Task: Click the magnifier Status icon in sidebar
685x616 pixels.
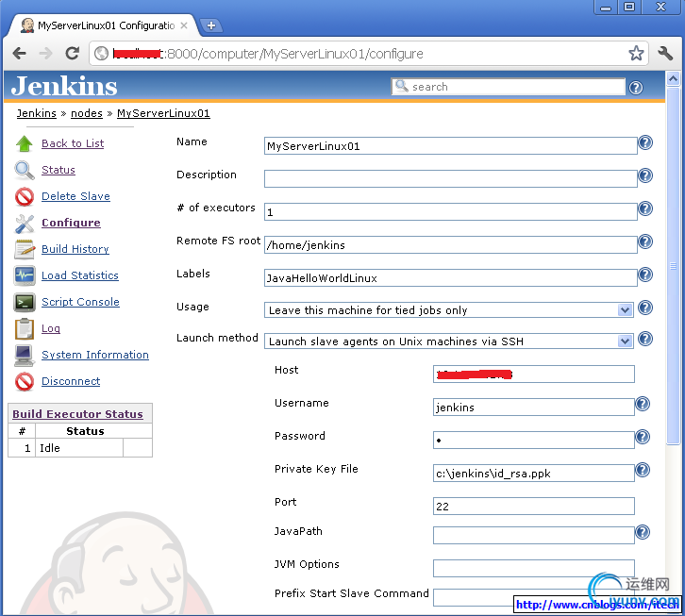Action: [25, 171]
